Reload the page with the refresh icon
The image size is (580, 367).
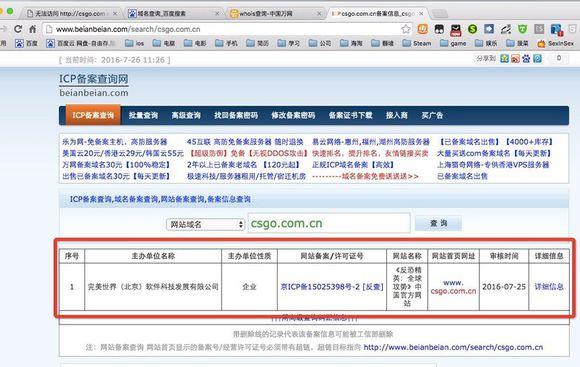18,29
